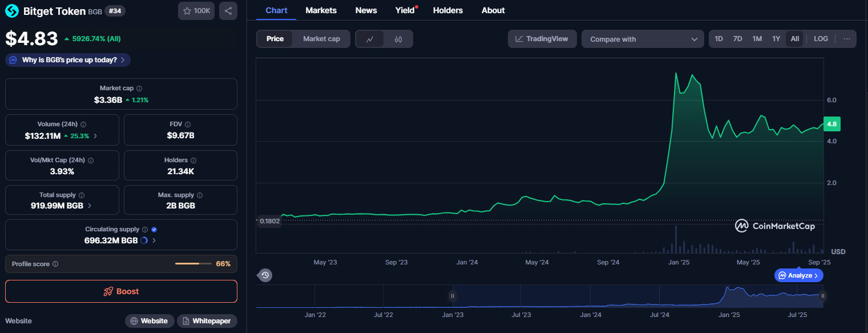868x333 pixels.
Task: Click the circulating supply progress ring icon
Action: [144, 240]
